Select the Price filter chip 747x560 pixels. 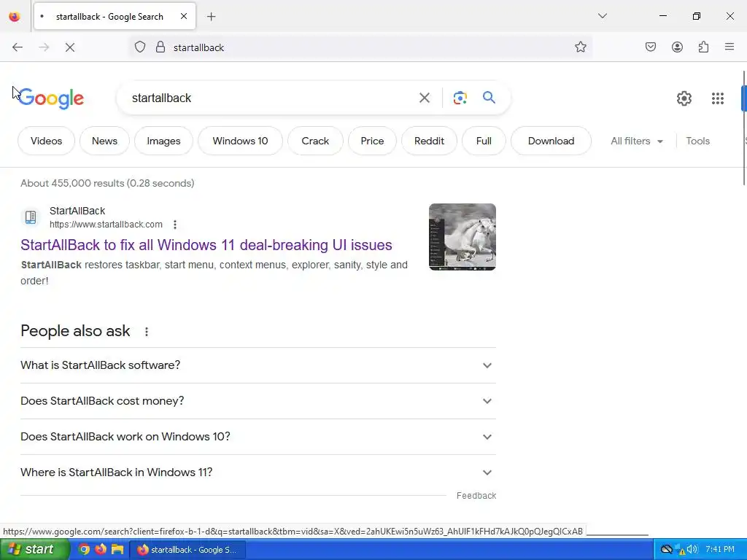pyautogui.click(x=372, y=141)
